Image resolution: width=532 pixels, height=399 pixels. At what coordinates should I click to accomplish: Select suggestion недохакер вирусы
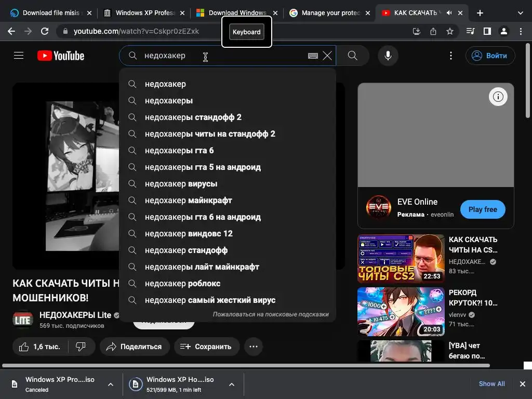(228, 184)
